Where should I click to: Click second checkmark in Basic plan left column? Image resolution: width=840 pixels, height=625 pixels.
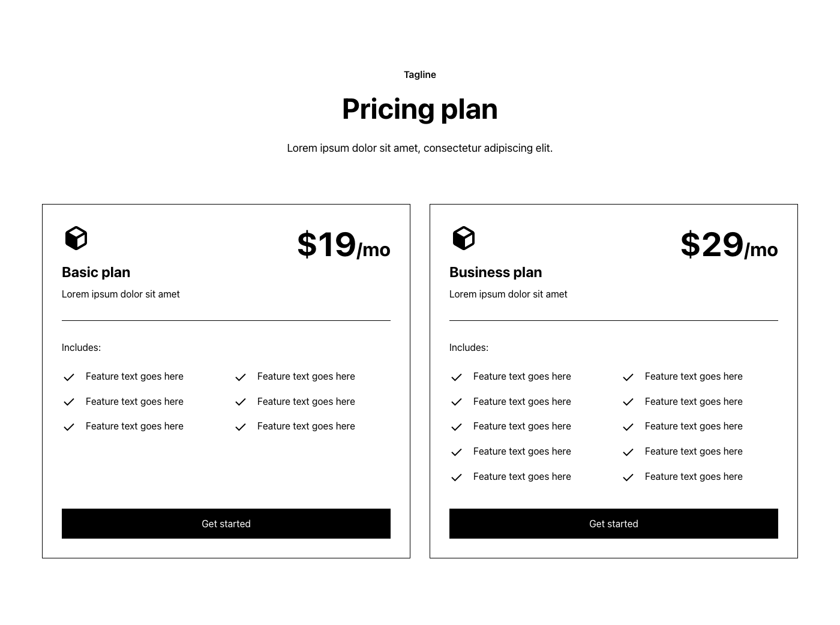tap(69, 402)
